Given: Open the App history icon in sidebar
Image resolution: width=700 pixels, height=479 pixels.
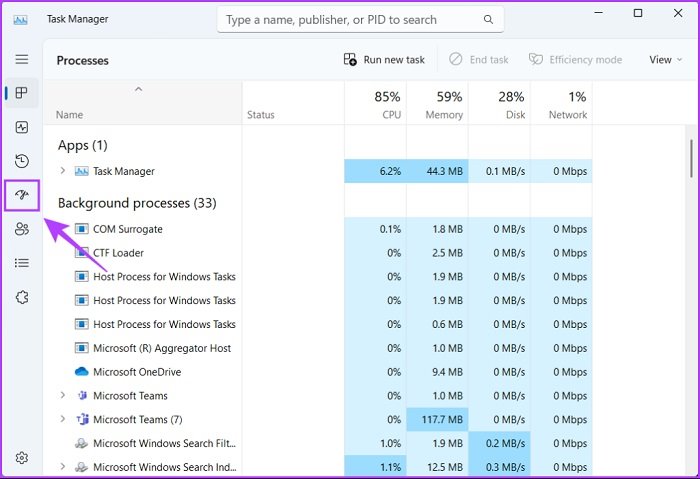Looking at the screenshot, I should [21, 161].
